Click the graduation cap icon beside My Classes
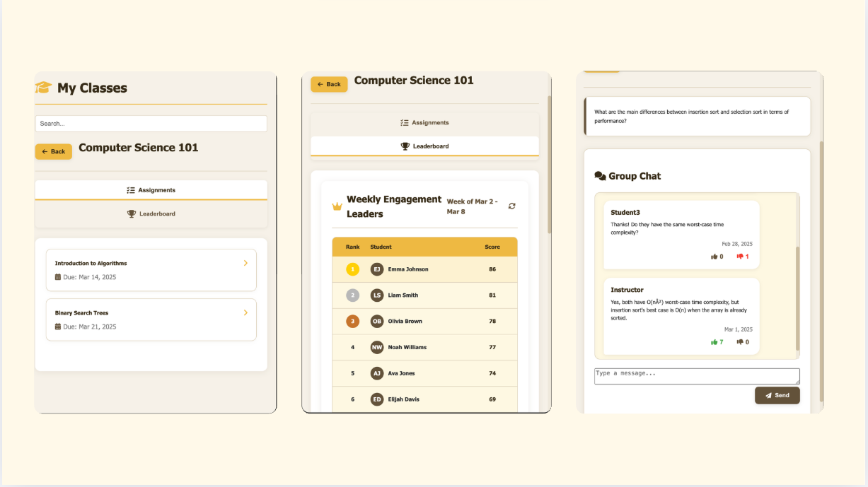This screenshot has width=868, height=487. point(43,88)
